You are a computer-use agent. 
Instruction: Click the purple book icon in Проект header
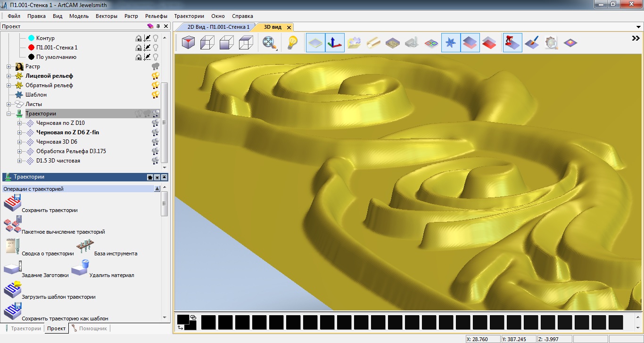pyautogui.click(x=150, y=26)
